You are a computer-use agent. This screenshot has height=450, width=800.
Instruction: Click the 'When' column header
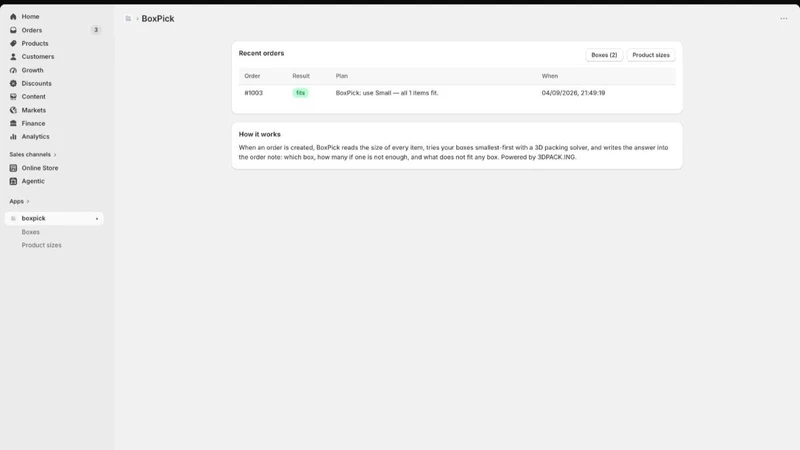coord(549,76)
